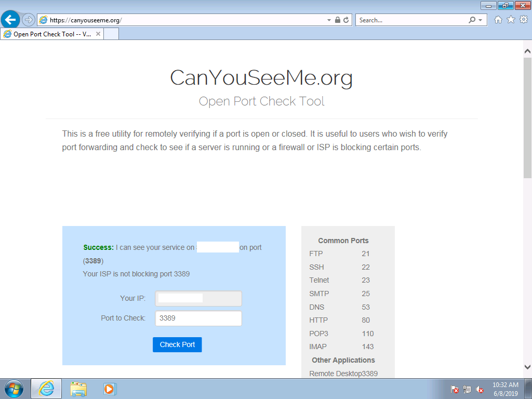Click the 'Remote Desktop' entry
This screenshot has width=532, height=399.
click(335, 374)
